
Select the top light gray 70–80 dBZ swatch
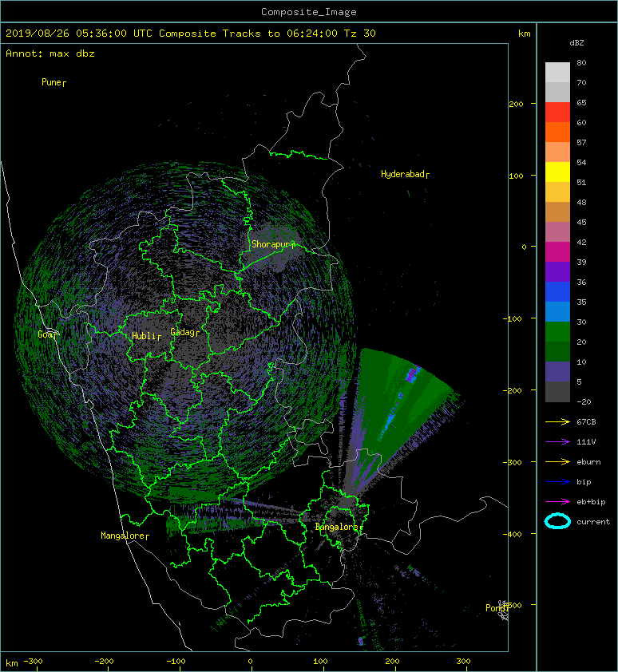coord(557,73)
